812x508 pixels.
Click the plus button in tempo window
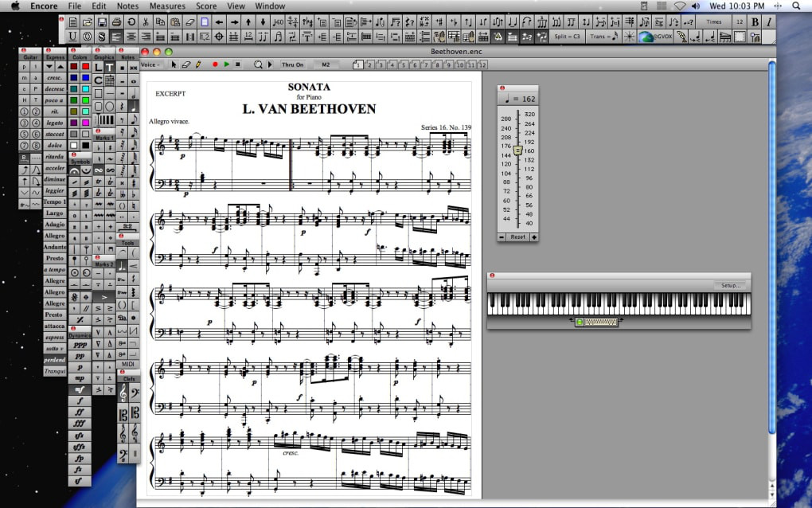click(534, 236)
